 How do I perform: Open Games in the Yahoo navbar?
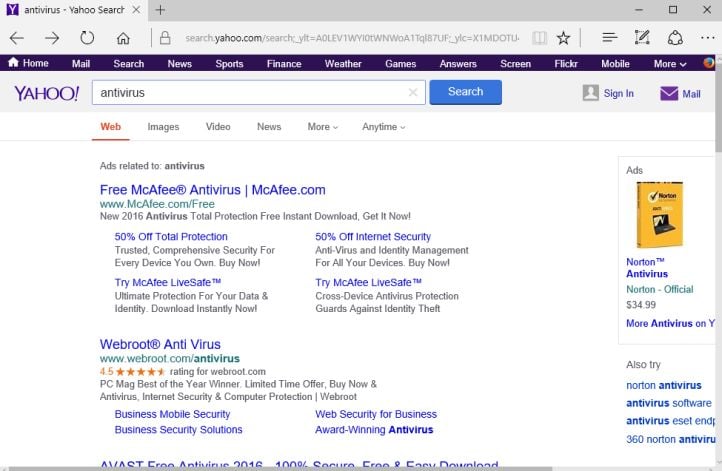point(401,64)
